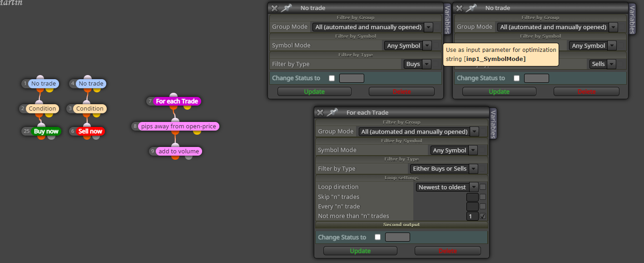Click gray output connector of Buy now block

tap(51, 137)
